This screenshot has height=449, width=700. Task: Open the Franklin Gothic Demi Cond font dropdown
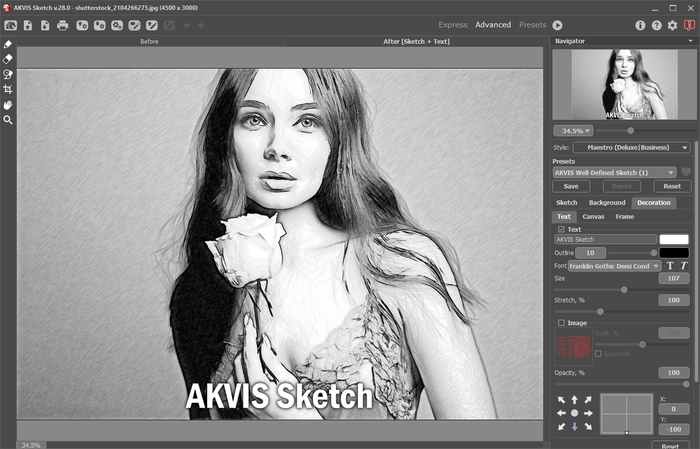pos(614,266)
